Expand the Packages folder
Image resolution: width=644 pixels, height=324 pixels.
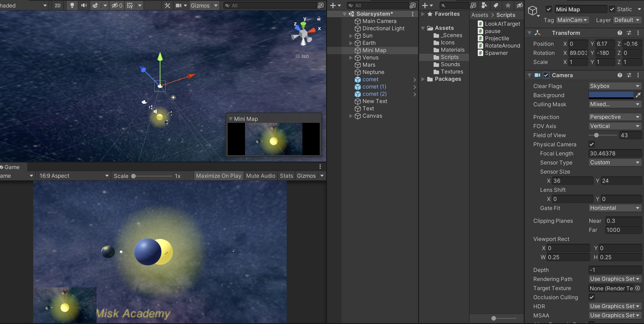pyautogui.click(x=423, y=79)
